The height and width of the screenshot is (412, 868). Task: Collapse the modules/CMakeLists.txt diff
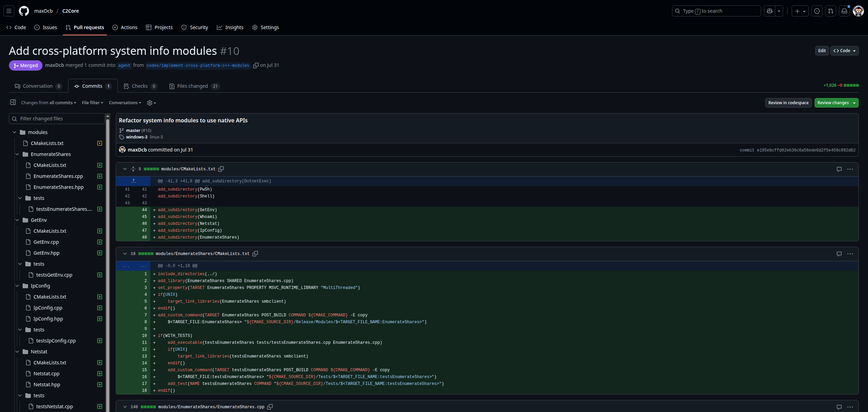click(125, 169)
